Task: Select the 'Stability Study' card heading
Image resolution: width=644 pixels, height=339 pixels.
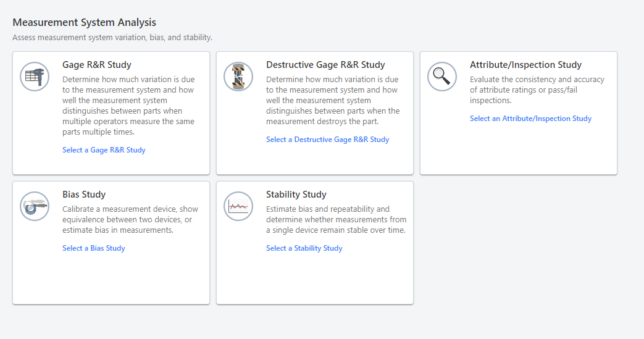Action: coord(296,195)
